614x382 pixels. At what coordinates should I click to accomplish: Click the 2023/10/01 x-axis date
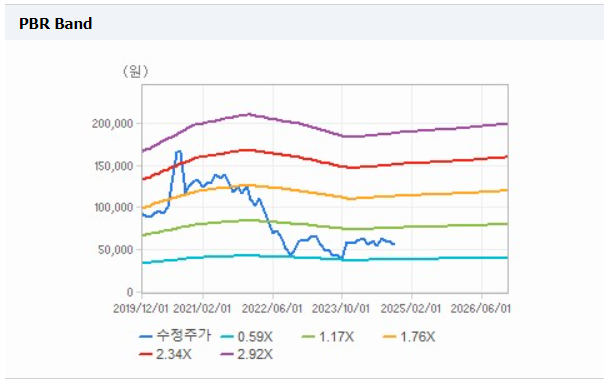coord(341,308)
